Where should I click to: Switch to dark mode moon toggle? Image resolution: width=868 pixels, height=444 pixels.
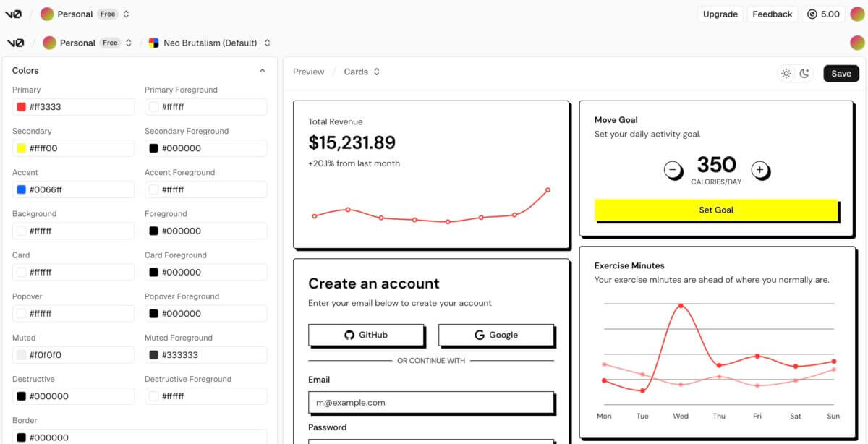coord(804,73)
